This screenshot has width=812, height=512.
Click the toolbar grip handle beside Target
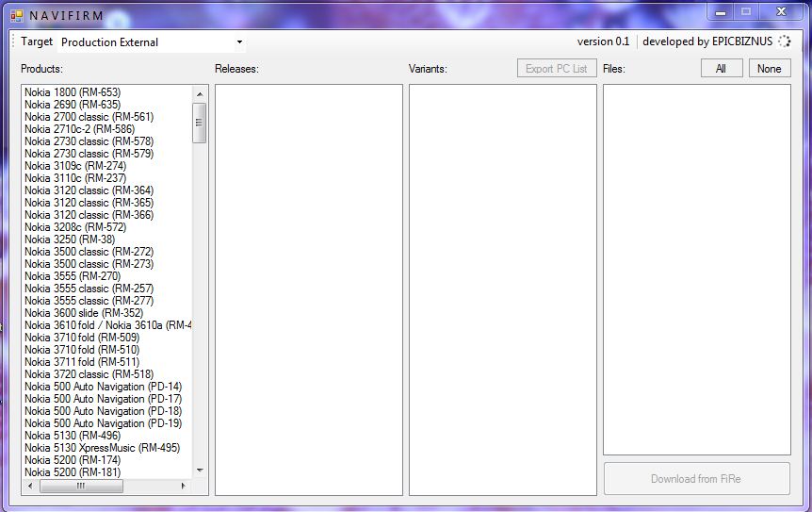pyautogui.click(x=14, y=41)
